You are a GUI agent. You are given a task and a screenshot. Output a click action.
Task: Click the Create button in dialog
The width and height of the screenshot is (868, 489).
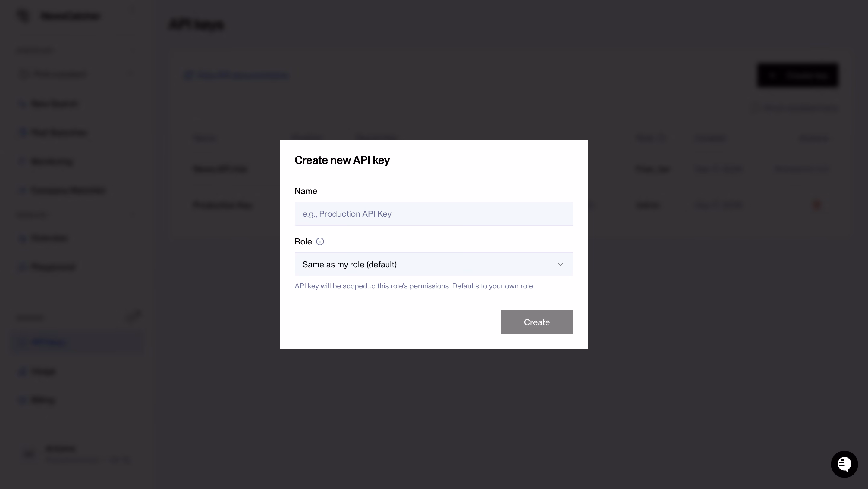click(536, 322)
